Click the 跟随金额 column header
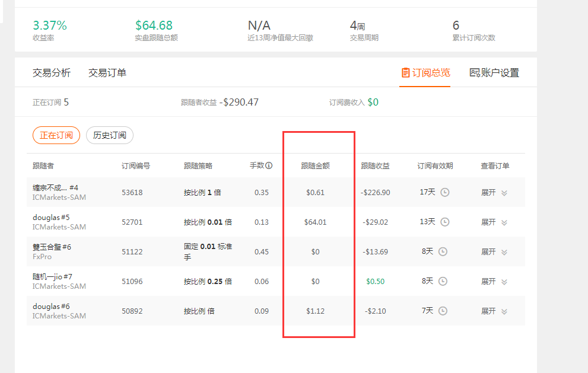 [x=316, y=165]
